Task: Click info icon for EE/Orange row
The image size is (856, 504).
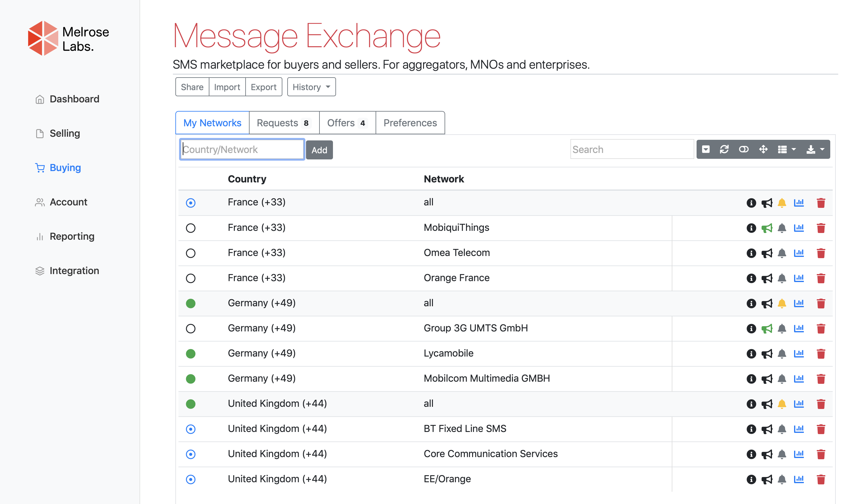Action: [751, 479]
